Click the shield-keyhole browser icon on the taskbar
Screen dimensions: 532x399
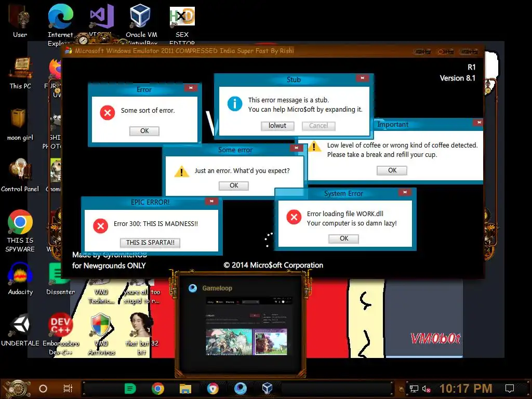[x=212, y=389]
